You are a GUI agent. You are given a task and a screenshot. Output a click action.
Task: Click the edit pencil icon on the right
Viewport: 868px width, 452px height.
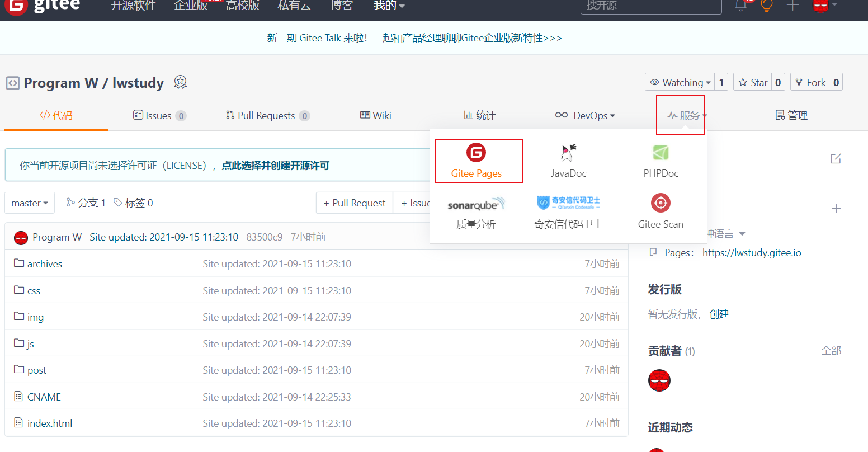(x=836, y=159)
